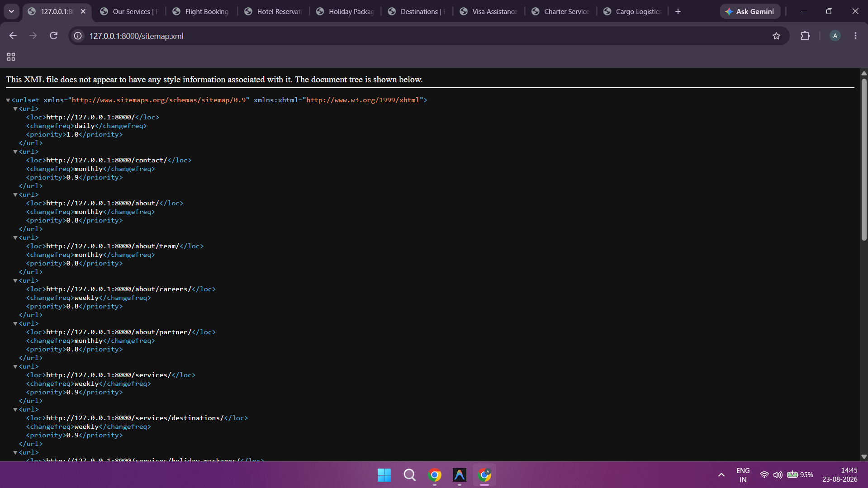Switch to the Charter Service tab
Screen dimensions: 868x488
click(561, 11)
